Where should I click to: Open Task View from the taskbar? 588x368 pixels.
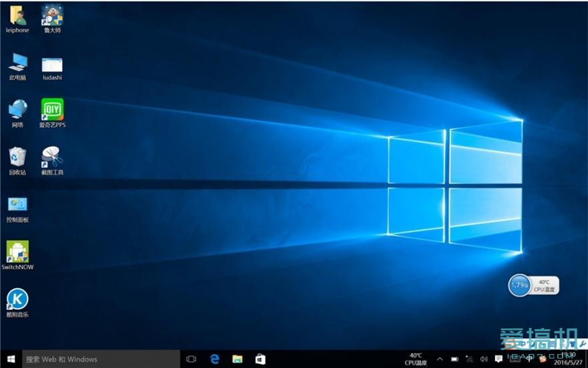point(191,359)
